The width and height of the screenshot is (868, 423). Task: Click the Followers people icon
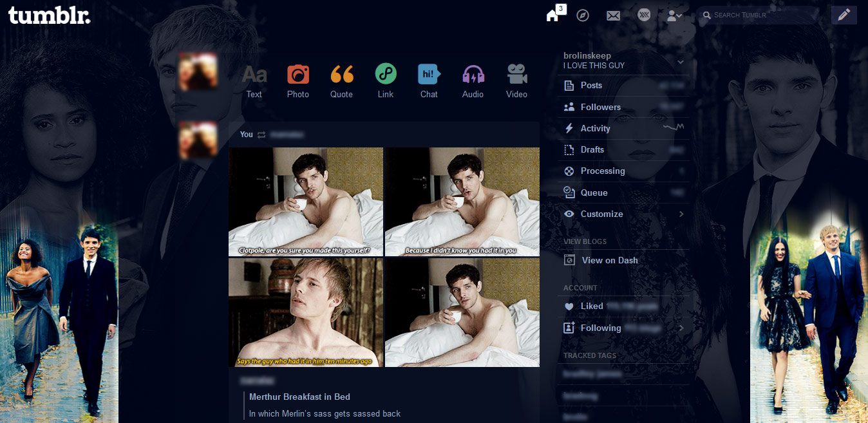[569, 107]
